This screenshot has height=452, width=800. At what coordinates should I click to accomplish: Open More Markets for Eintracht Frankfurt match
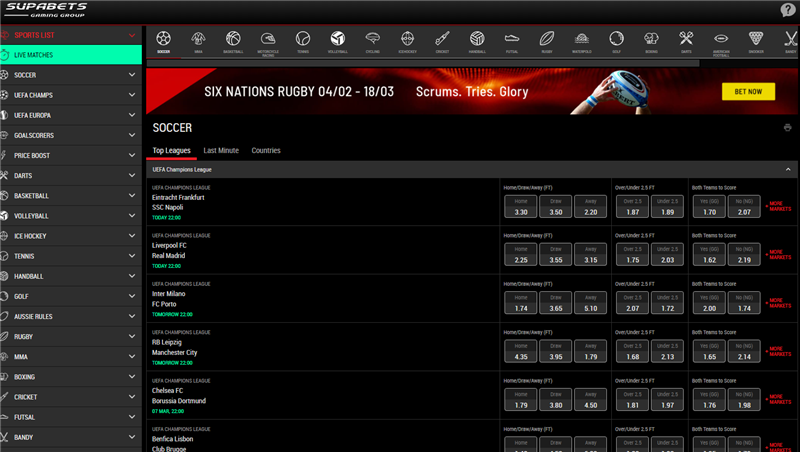coord(779,206)
